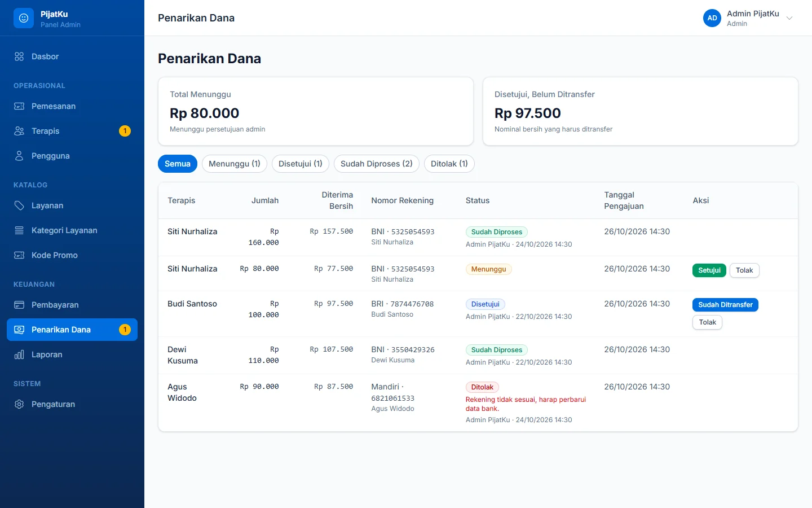
Task: Go to Pemesanan menu item
Action: pos(72,106)
